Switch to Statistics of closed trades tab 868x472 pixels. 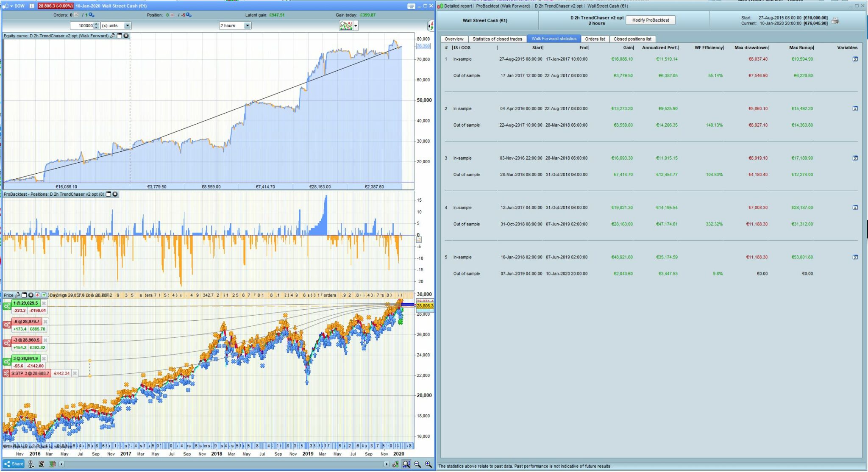pyautogui.click(x=497, y=39)
